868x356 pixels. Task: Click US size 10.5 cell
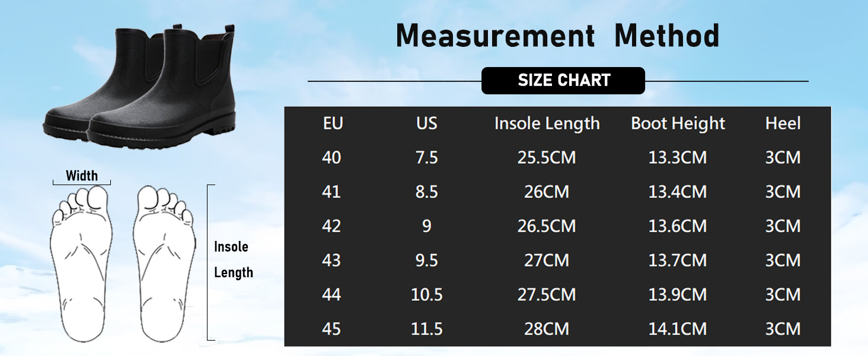click(x=427, y=295)
